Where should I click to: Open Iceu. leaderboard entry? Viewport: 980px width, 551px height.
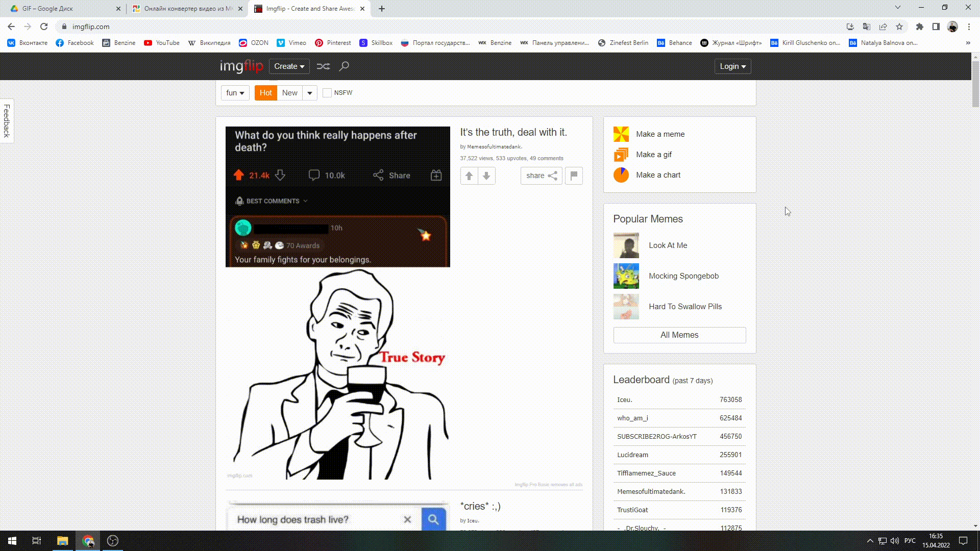624,400
